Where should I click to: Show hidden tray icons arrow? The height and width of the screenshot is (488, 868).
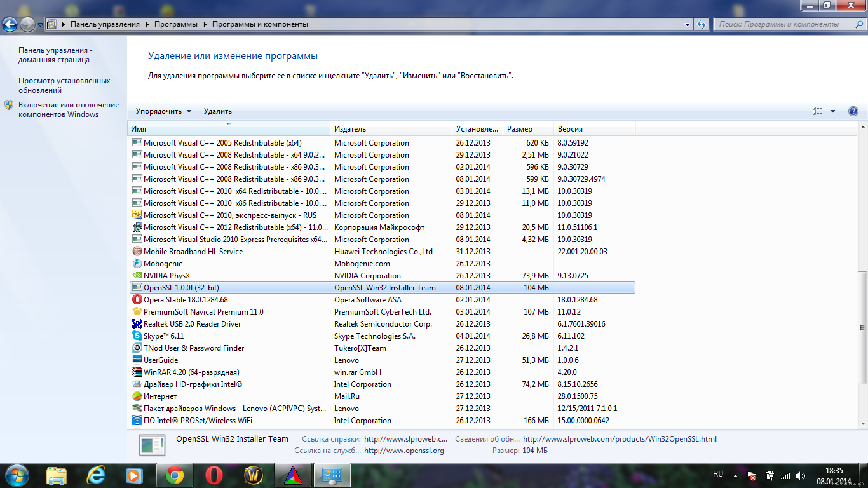[x=735, y=475]
